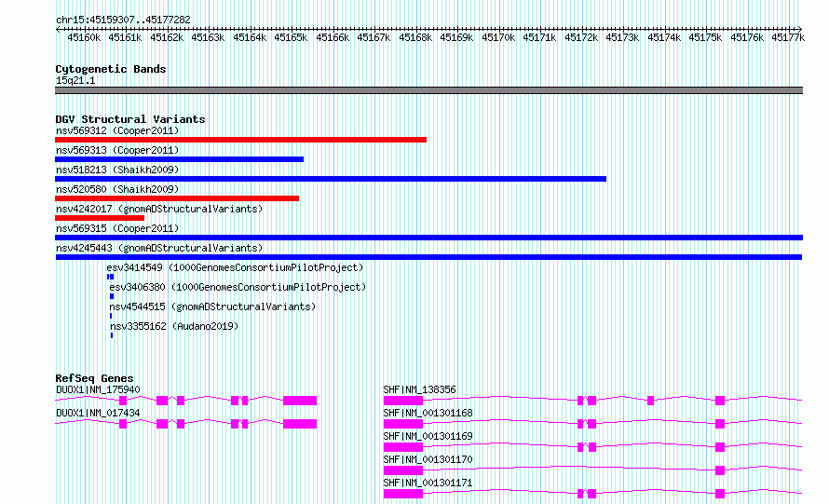This screenshot has width=829, height=504.
Task: Click the 45168k ruler tick label
Action: [415, 37]
